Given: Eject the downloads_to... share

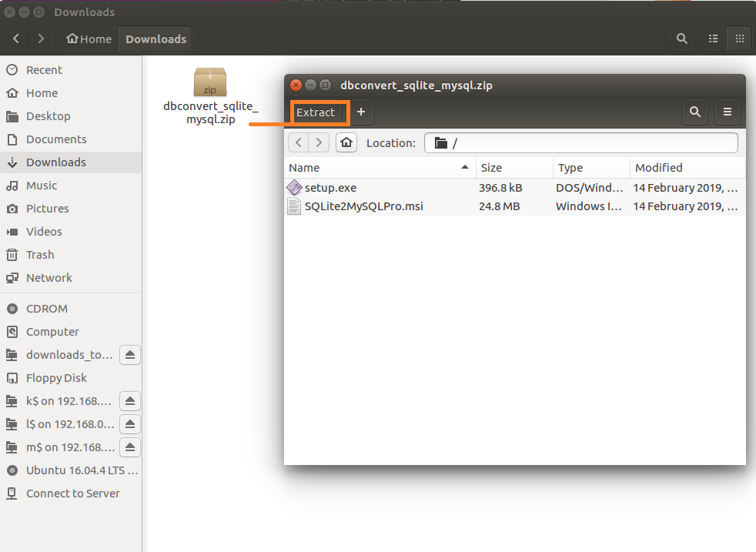Looking at the screenshot, I should [x=129, y=355].
